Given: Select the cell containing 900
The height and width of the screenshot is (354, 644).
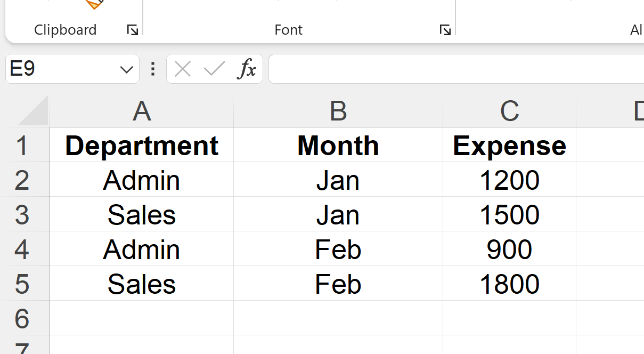Looking at the screenshot, I should click(509, 249).
